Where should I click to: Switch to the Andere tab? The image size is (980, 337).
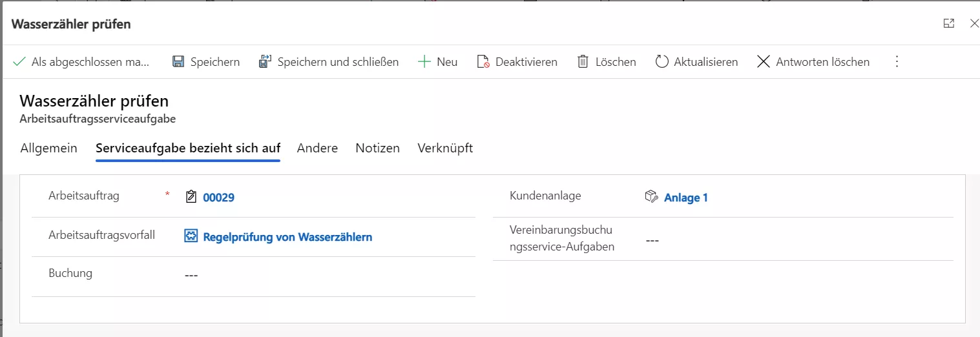pos(317,148)
